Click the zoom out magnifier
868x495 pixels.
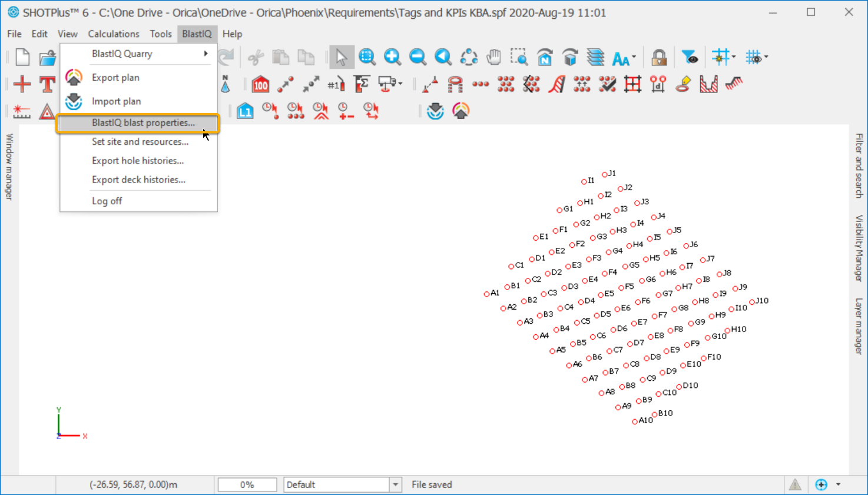coord(418,57)
